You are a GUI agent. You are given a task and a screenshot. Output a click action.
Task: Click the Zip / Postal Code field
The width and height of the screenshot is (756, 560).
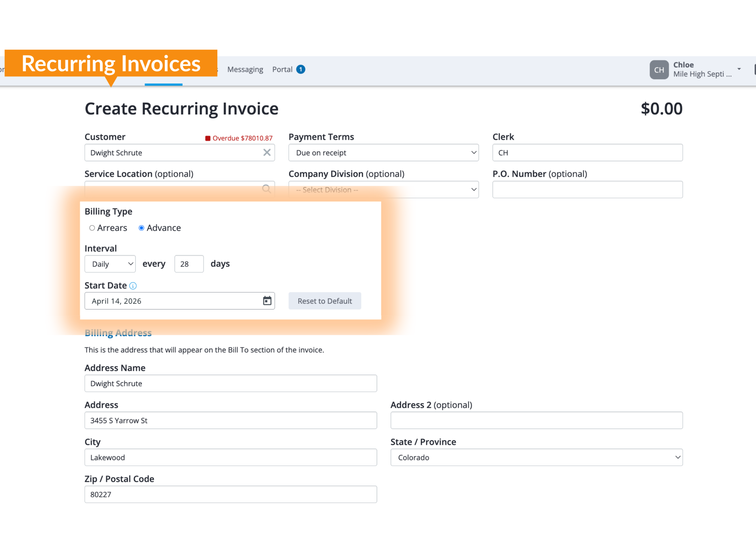[x=230, y=494]
